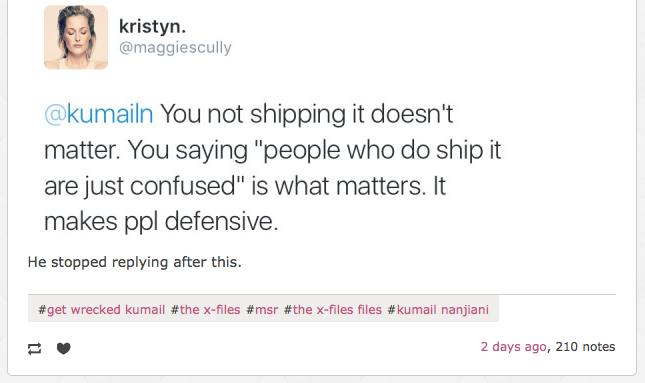Open kristyn's profile avatar image
This screenshot has height=383, width=645.
tap(76, 37)
